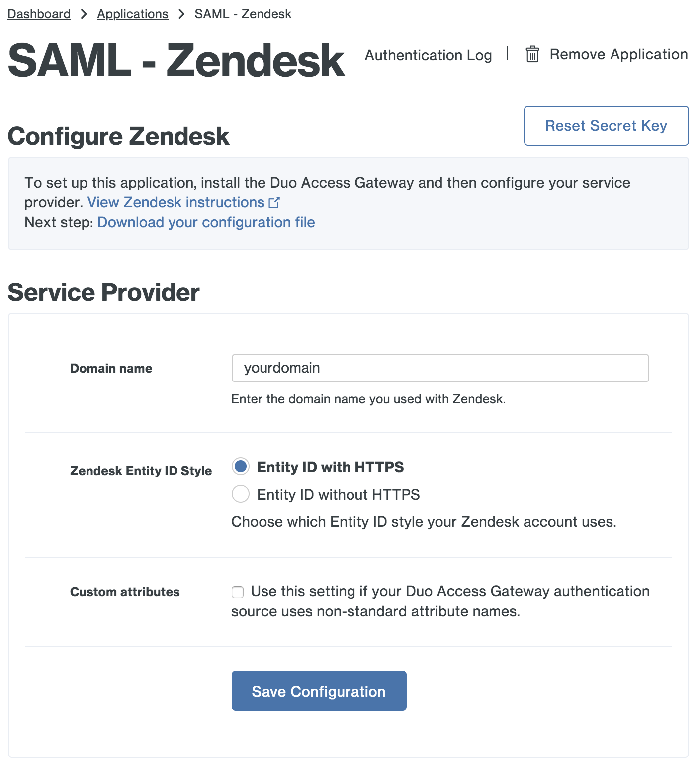This screenshot has height=761, width=700.
Task: Open View Zendesk instructions
Action: (x=176, y=202)
